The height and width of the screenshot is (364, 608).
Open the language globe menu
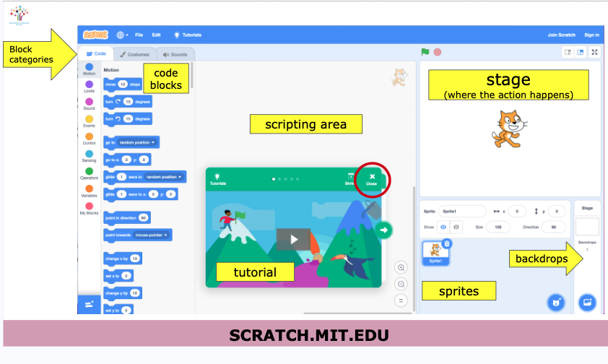tap(122, 35)
